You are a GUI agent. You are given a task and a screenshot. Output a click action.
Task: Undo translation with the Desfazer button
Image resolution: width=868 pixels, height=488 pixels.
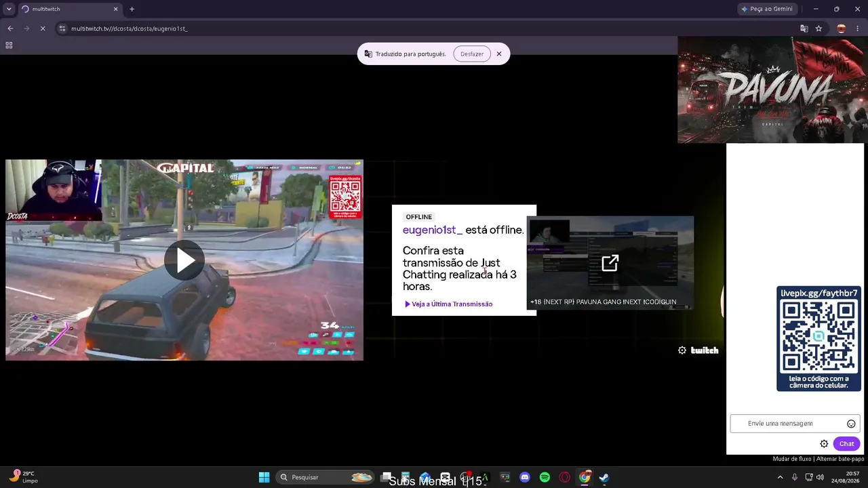[472, 54]
